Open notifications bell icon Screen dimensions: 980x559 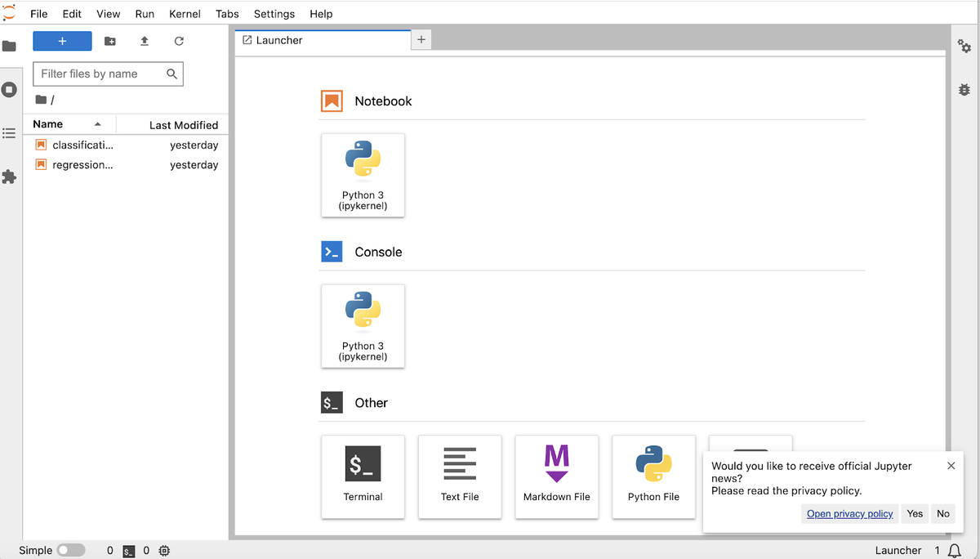pos(955,551)
